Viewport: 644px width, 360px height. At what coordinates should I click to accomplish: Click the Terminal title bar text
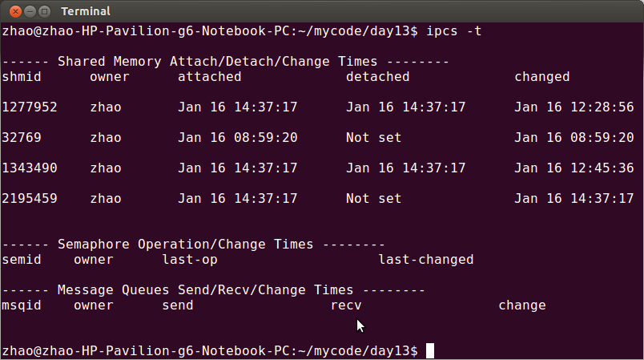coord(86,11)
